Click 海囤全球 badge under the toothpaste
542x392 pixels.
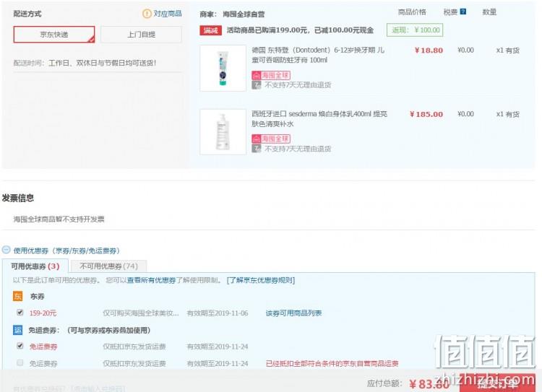pyautogui.click(x=271, y=75)
